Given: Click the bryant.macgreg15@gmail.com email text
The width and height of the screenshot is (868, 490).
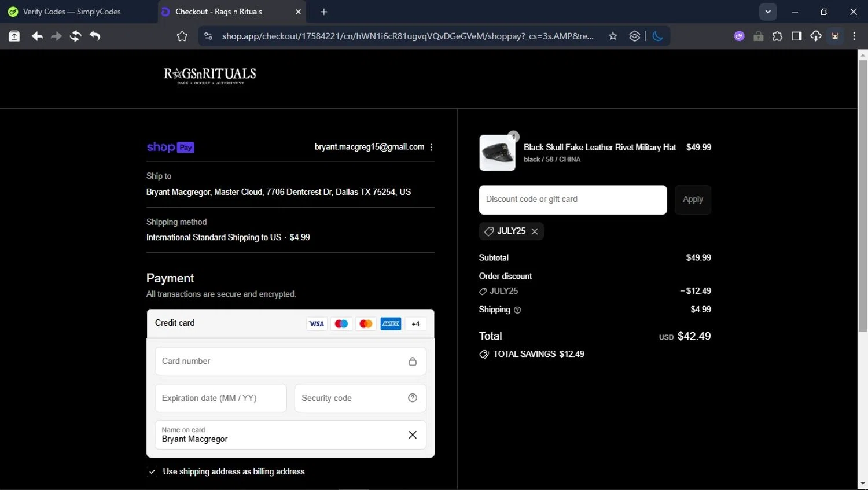Looking at the screenshot, I should (369, 147).
